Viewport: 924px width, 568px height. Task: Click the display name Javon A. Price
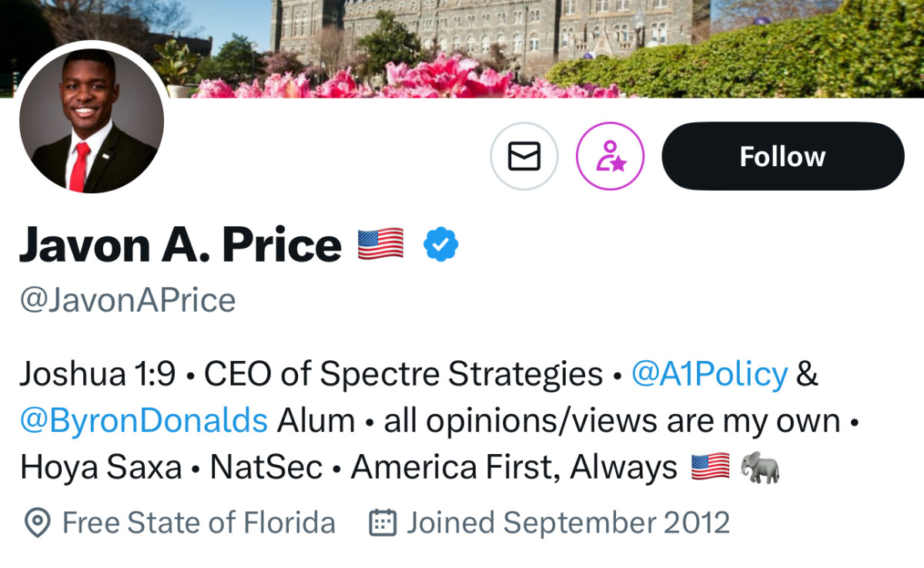click(x=180, y=245)
